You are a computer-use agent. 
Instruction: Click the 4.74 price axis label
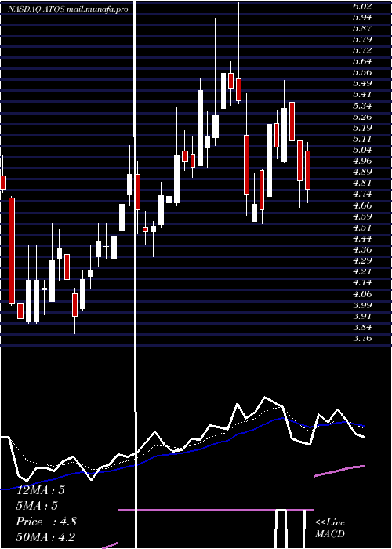(x=362, y=194)
